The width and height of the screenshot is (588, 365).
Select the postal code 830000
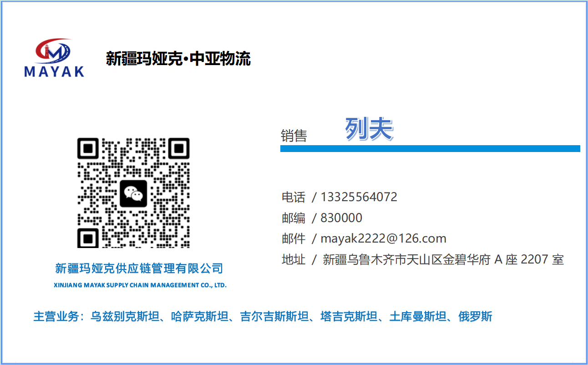341,218
